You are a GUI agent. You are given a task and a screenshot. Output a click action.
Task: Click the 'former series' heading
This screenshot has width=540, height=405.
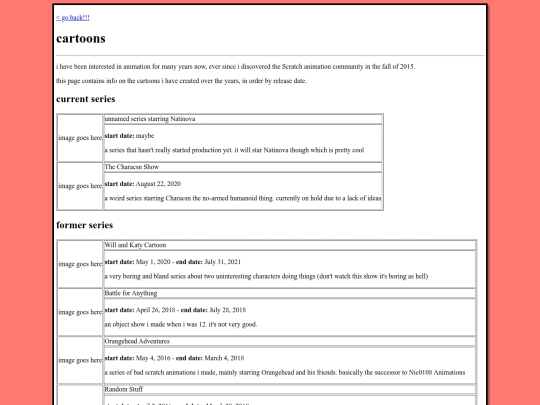pyautogui.click(x=84, y=225)
